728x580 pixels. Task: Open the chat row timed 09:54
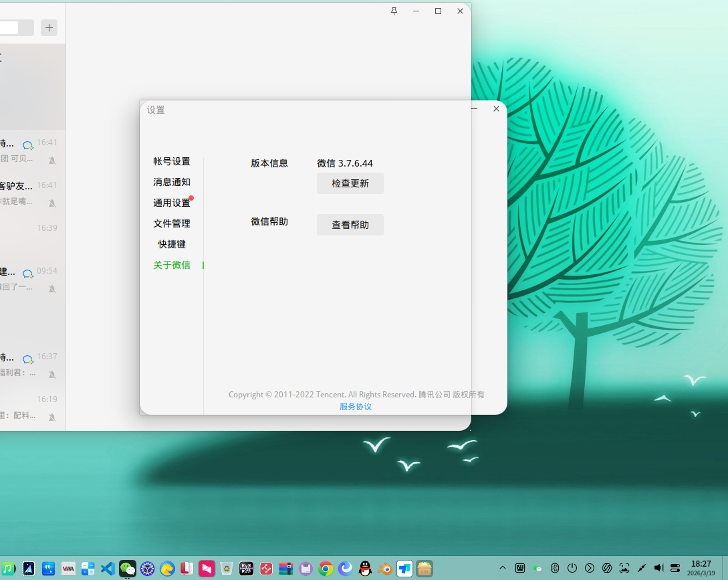(x=33, y=279)
